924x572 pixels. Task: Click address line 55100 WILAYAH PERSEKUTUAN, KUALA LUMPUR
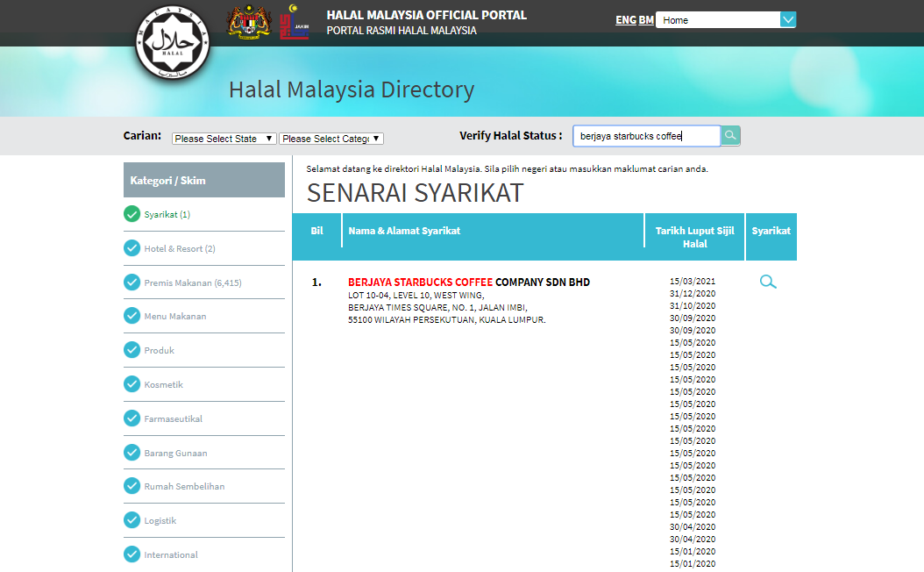pos(447,320)
